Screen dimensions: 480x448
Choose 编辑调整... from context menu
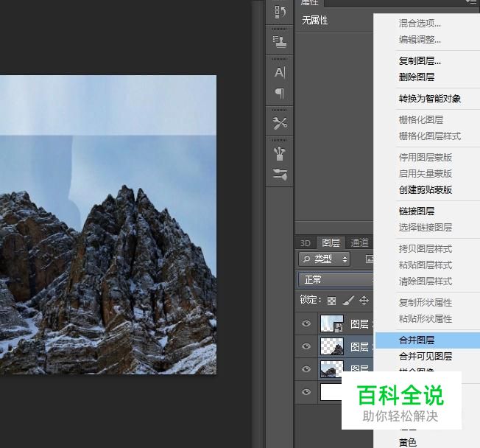click(420, 40)
